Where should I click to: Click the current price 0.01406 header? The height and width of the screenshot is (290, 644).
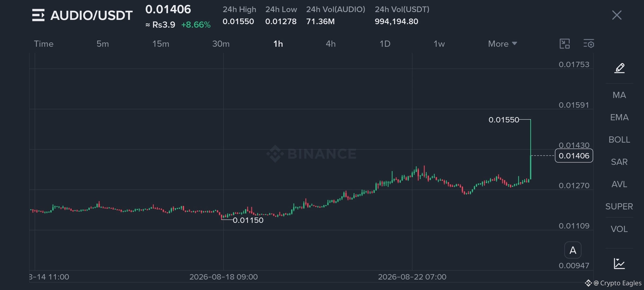pyautogui.click(x=168, y=9)
